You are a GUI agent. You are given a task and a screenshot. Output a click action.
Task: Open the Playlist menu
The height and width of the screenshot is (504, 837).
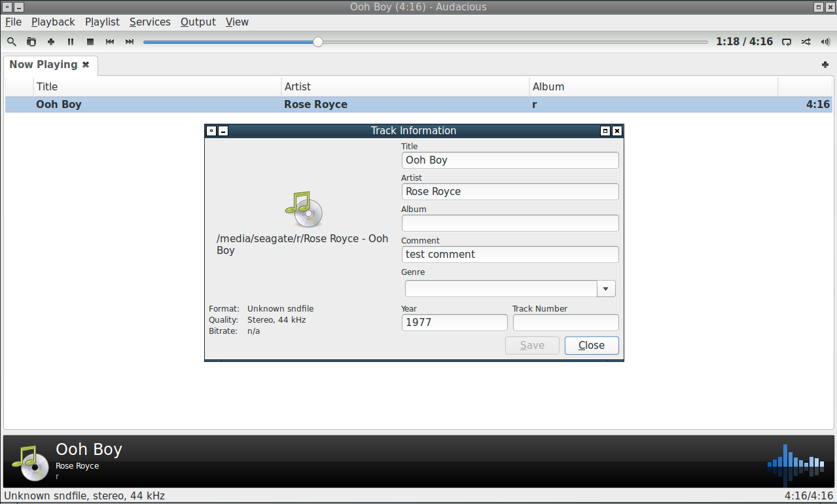(x=102, y=22)
